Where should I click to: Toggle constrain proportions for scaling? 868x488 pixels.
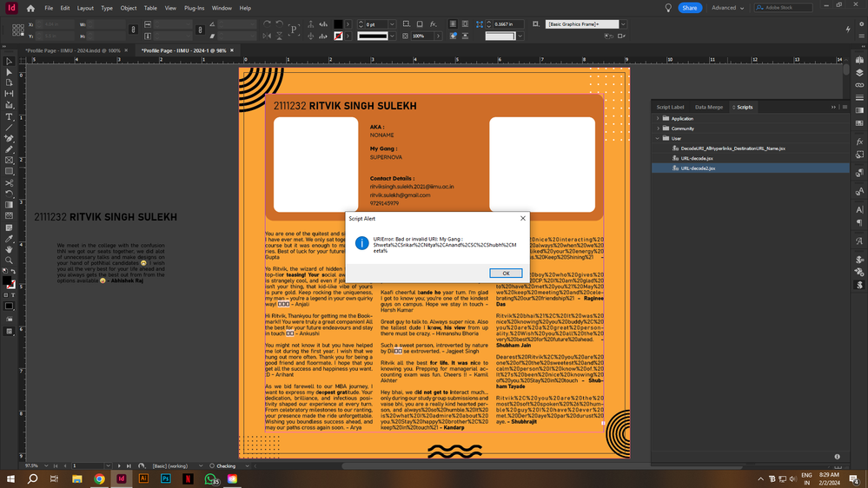pyautogui.click(x=201, y=30)
